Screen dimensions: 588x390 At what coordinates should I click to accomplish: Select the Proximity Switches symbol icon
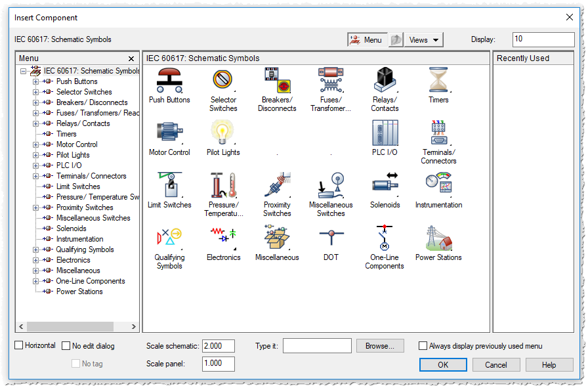(x=276, y=186)
